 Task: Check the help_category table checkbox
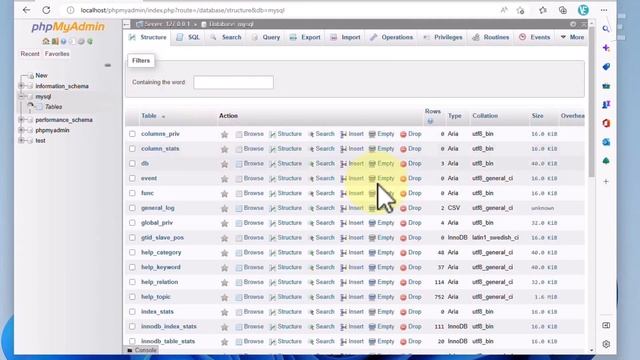(132, 252)
